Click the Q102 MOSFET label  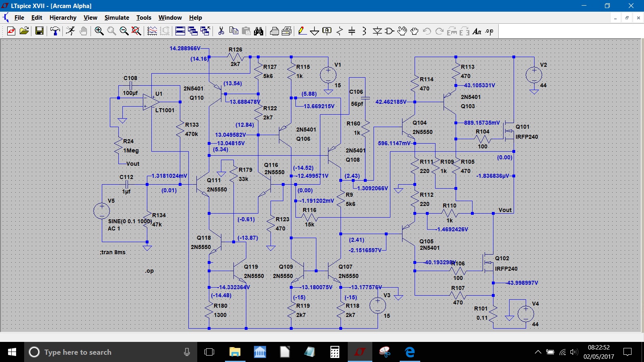point(502,258)
